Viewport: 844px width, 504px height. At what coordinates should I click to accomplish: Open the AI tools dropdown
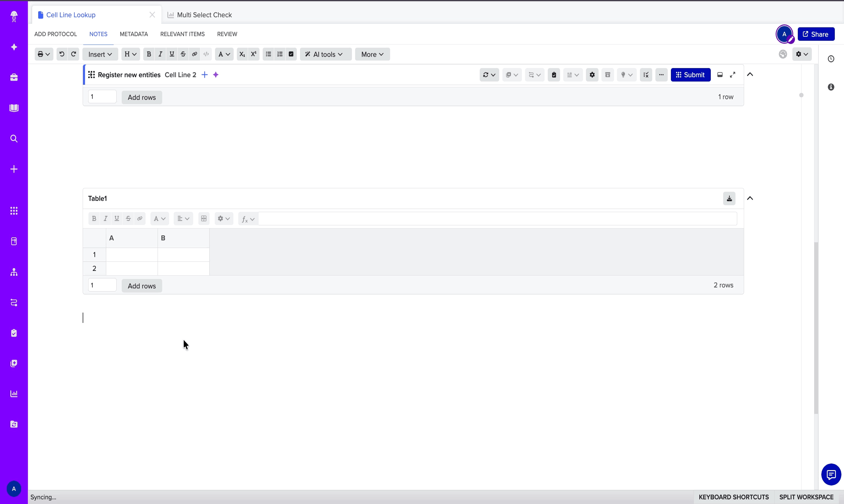click(325, 54)
